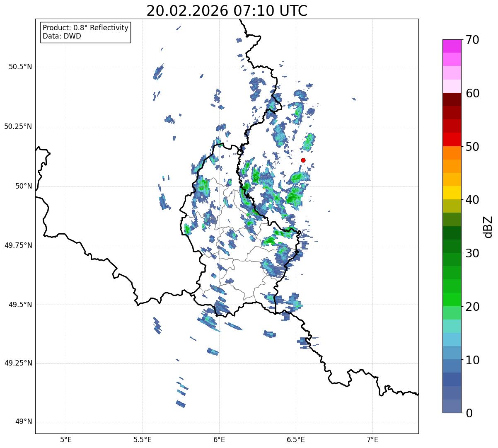Screen dimensions: 498x448
Task: Click the colorbar '70' tick label
Action: 472,40
